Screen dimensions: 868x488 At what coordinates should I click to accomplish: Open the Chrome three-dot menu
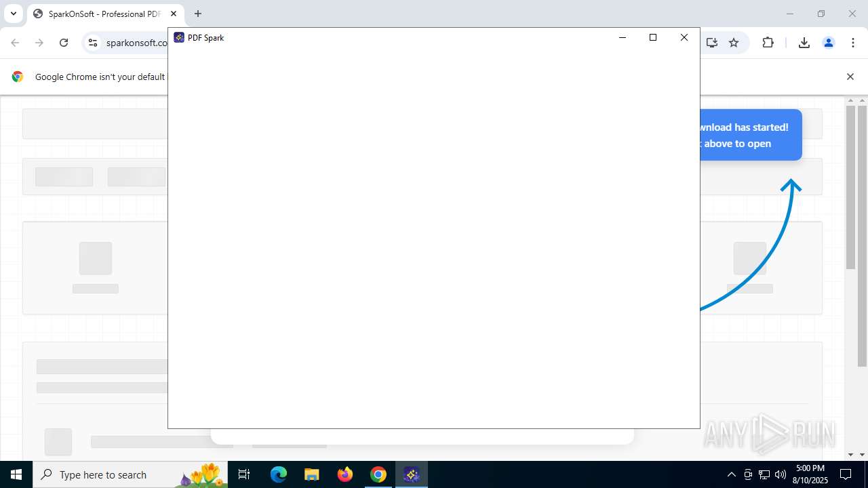[x=853, y=43]
